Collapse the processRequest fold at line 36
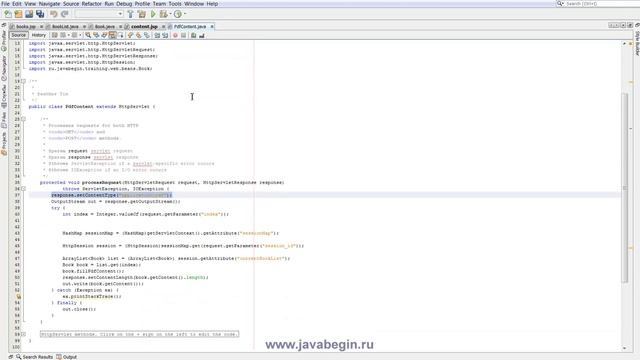Viewport: 640px width, 360px height. tap(24, 189)
